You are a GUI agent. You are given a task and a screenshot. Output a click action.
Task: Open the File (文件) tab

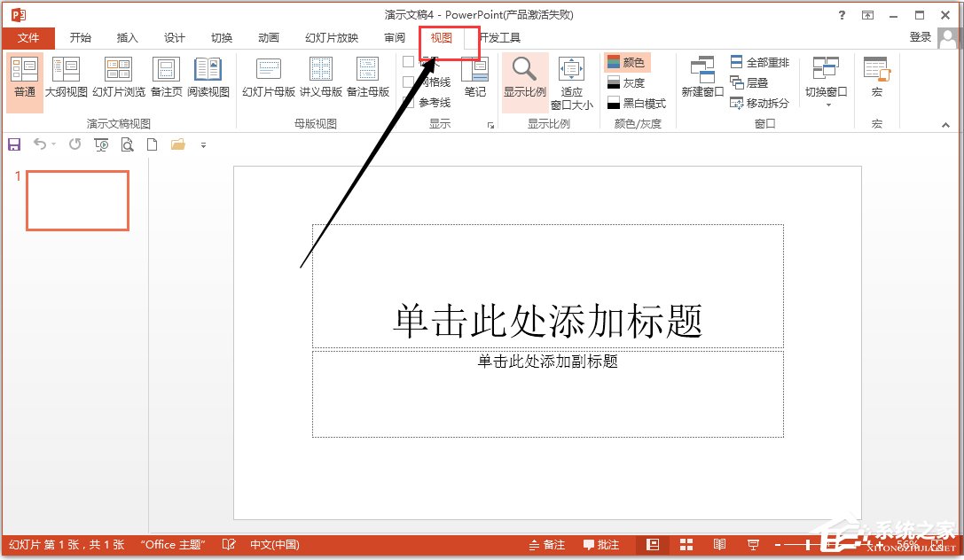click(28, 38)
